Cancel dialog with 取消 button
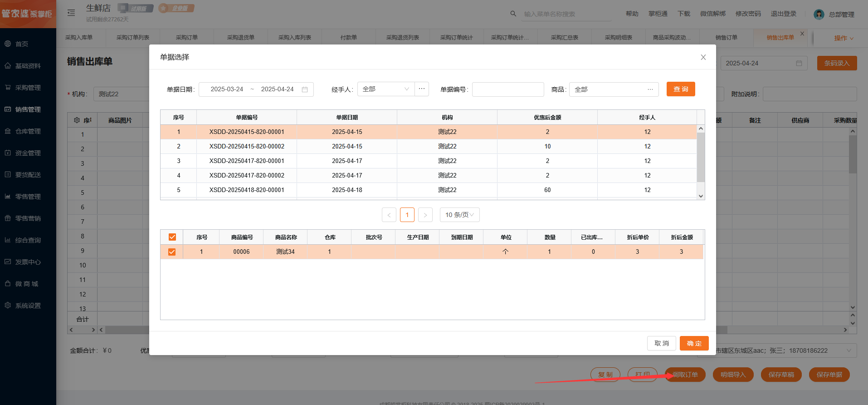The image size is (868, 405). tap(662, 343)
